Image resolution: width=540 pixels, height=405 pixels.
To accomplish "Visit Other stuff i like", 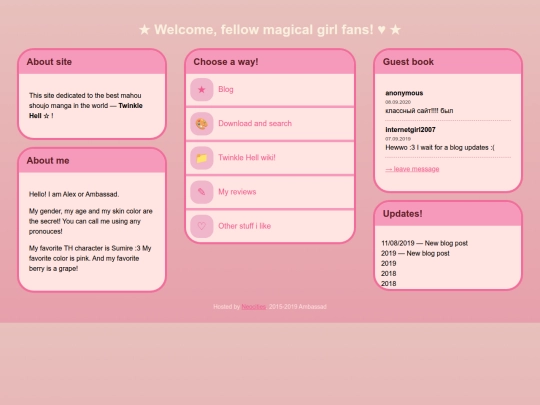I will 245,226.
